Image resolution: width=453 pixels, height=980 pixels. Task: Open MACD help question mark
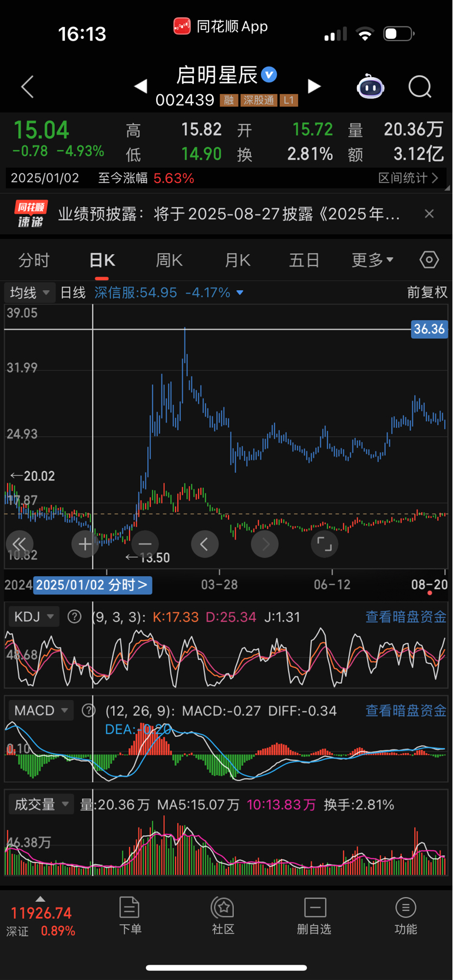coord(88,710)
